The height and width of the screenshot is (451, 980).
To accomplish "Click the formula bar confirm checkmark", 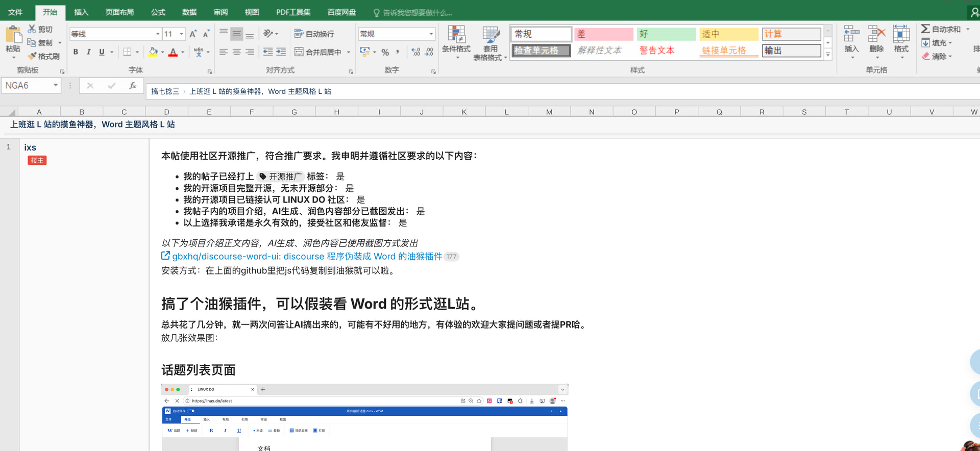I will point(111,86).
